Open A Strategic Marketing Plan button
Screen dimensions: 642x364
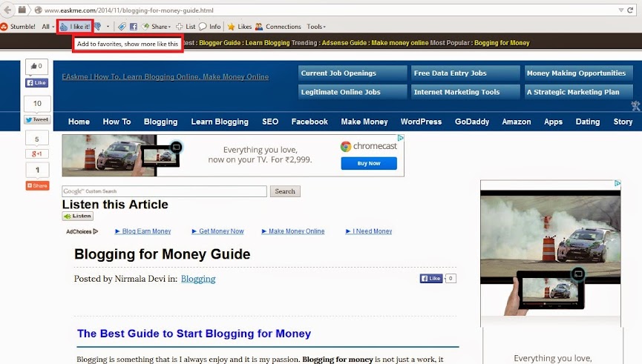(578, 92)
